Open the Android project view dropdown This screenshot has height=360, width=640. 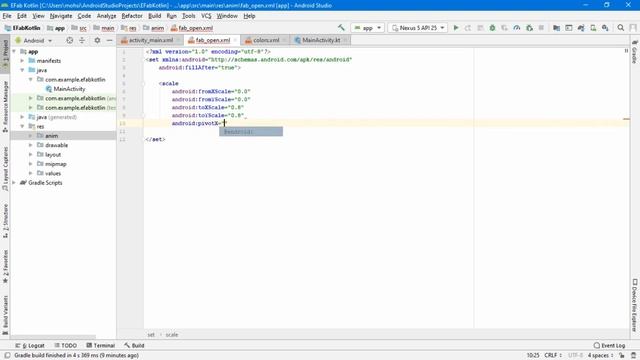(34, 40)
